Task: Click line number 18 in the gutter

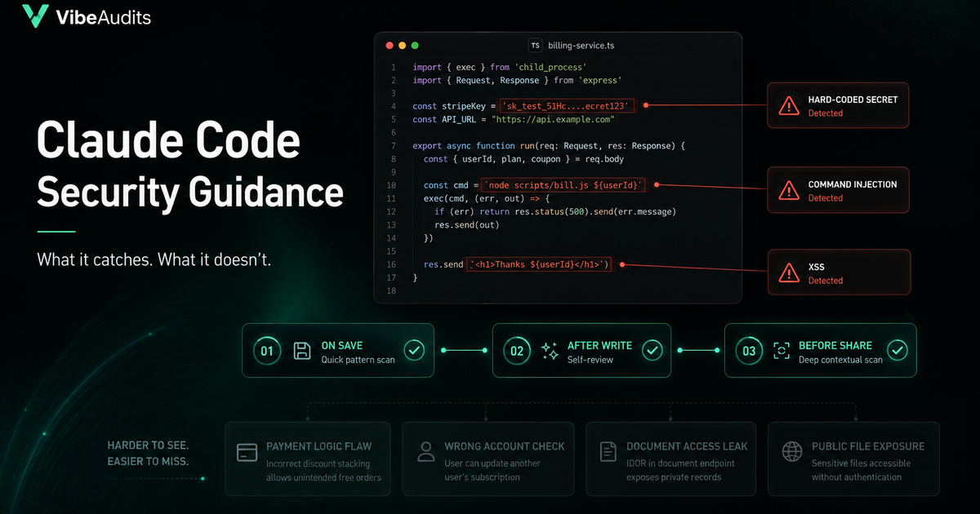Action: pos(393,291)
